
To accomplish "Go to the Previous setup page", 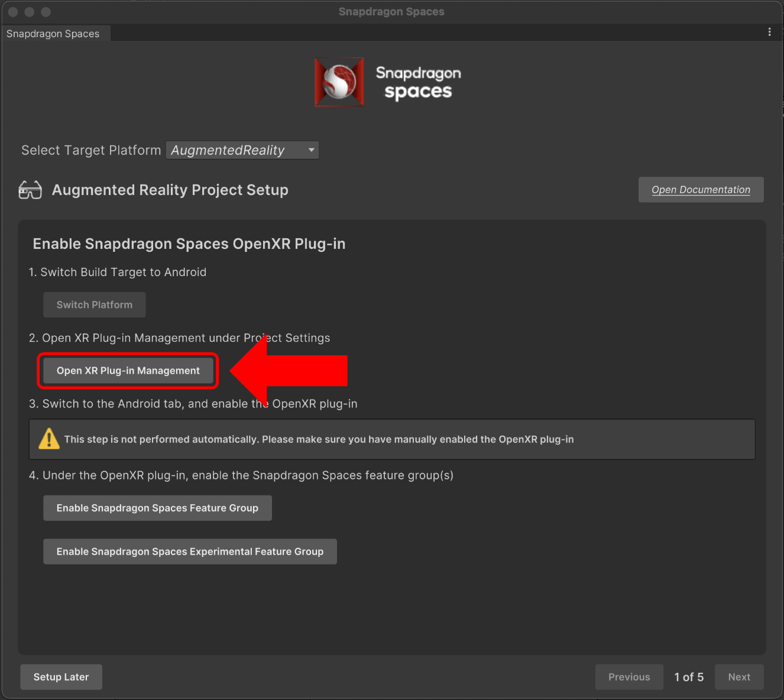I will click(629, 677).
